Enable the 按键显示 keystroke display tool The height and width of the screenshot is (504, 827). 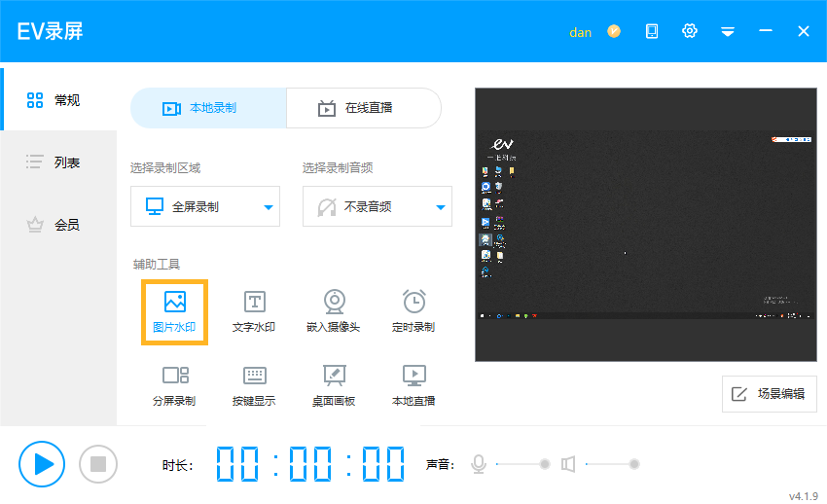click(x=254, y=386)
